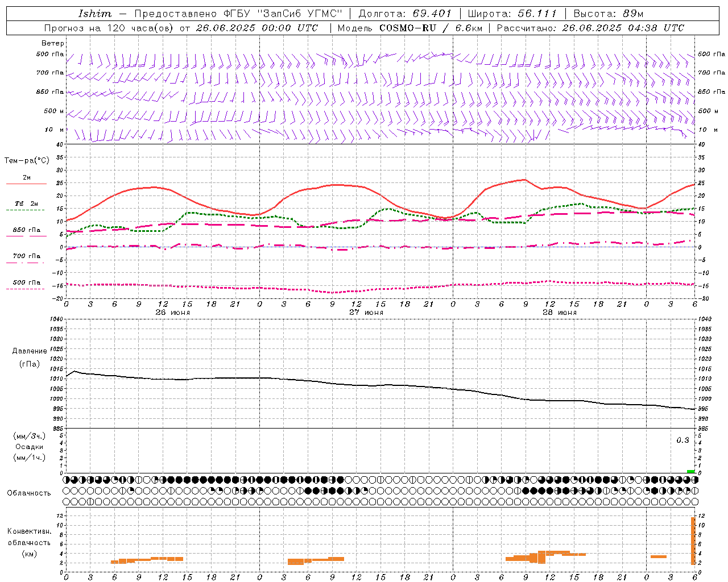Click the 'Ветер' wind panel label
Screen dimensions: 728x582
coord(53,43)
